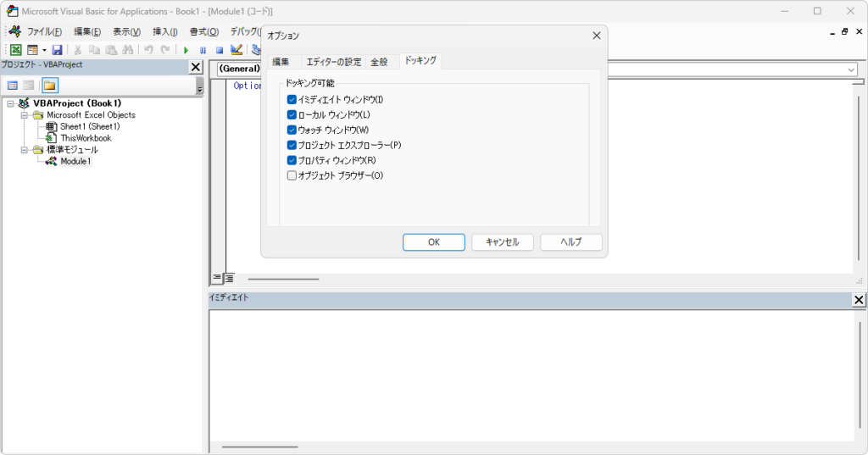Close the イミディエイト window panel
The image size is (868, 455).
click(859, 299)
